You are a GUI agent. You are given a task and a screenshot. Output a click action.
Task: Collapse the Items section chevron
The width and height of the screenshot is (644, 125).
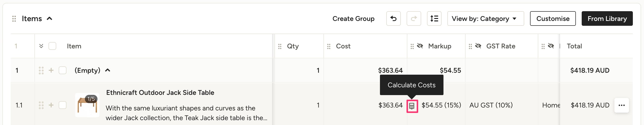tap(49, 18)
